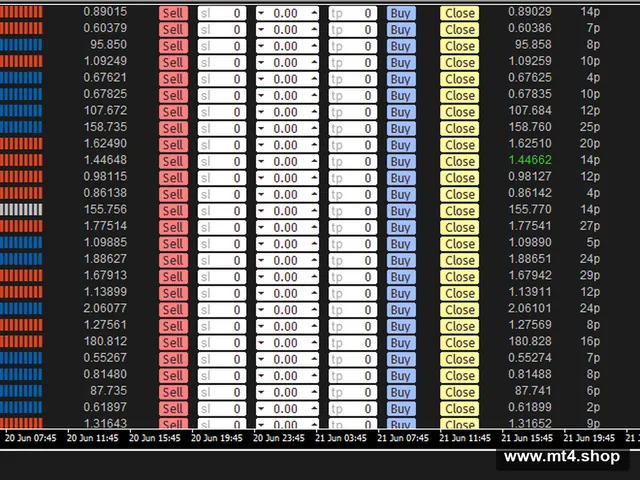Click the 29p spread value
640x480 pixels.
pos(590,276)
